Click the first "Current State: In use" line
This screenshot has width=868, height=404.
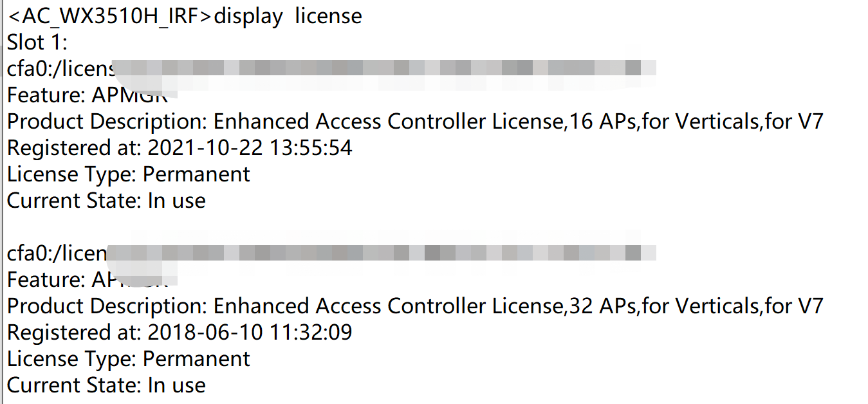(x=106, y=201)
